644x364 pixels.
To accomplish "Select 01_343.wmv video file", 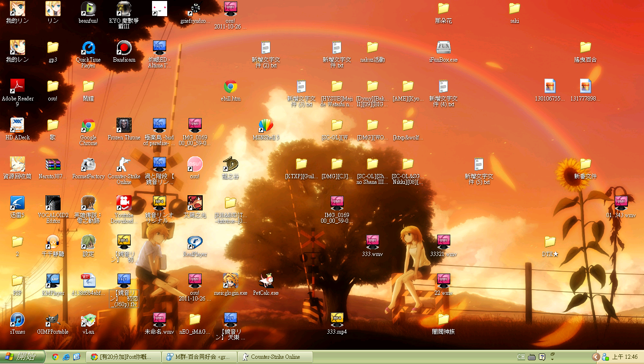I will (x=621, y=203).
